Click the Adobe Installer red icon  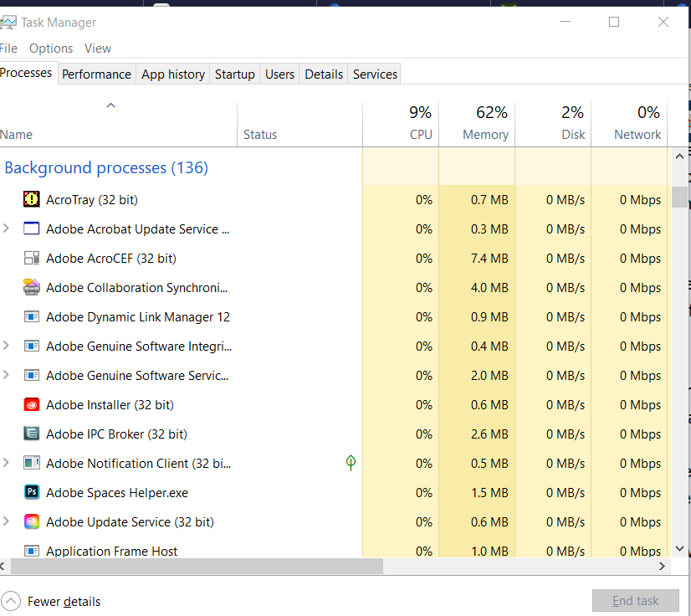pyautogui.click(x=31, y=404)
